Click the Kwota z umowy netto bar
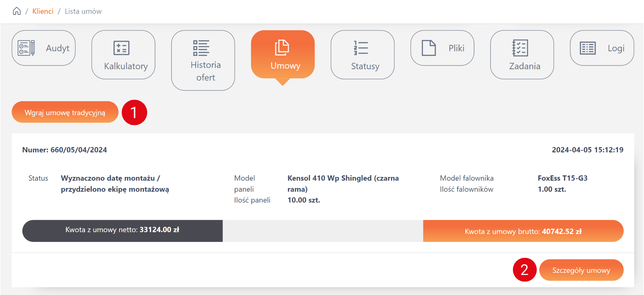 pyautogui.click(x=122, y=230)
